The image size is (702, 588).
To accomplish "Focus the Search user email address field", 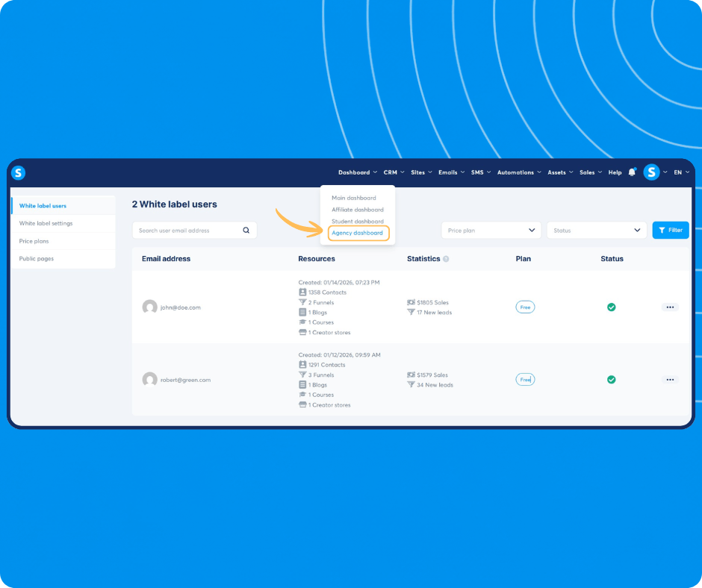I will 194,230.
